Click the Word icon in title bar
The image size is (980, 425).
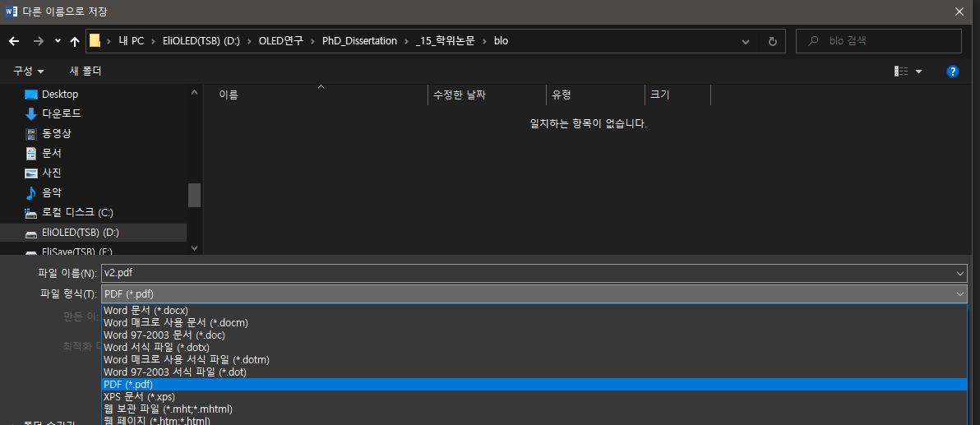(x=11, y=11)
